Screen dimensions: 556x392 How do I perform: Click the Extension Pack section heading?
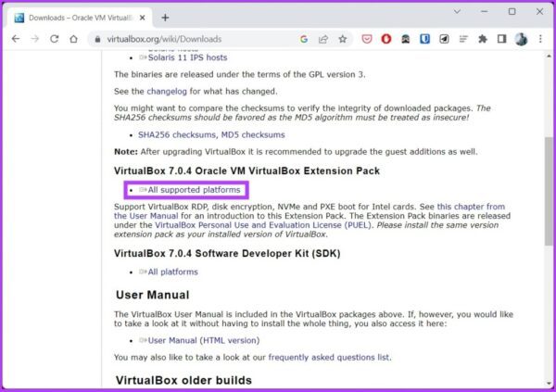246,171
